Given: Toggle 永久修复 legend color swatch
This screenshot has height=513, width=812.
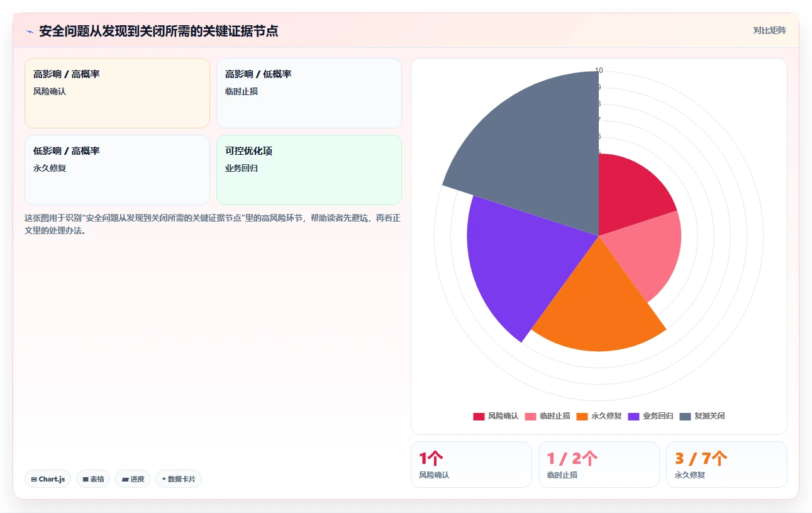Looking at the screenshot, I should [x=582, y=416].
